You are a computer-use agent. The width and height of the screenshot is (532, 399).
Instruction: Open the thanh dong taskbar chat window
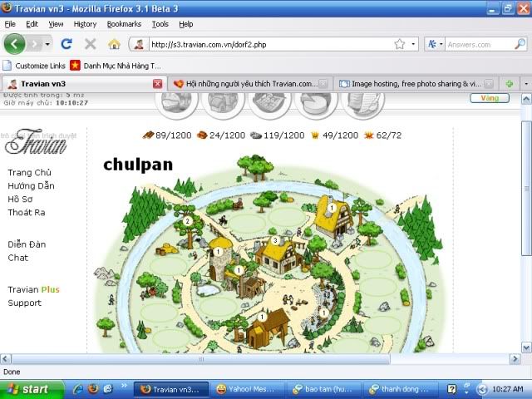[400, 389]
